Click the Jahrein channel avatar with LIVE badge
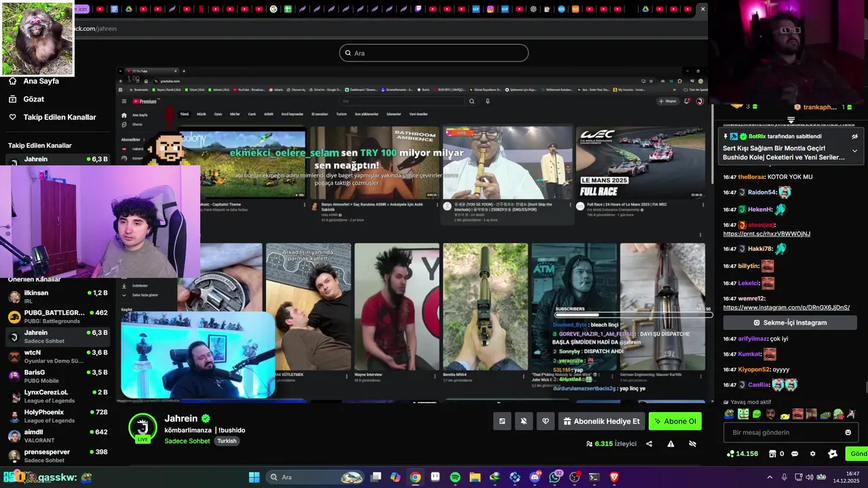This screenshot has width=868, height=488. 142,428
